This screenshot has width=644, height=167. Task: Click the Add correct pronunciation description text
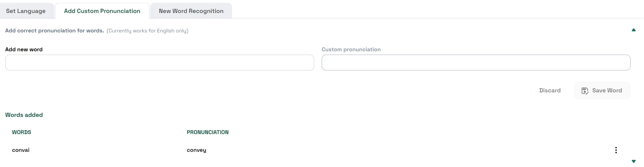(x=54, y=31)
